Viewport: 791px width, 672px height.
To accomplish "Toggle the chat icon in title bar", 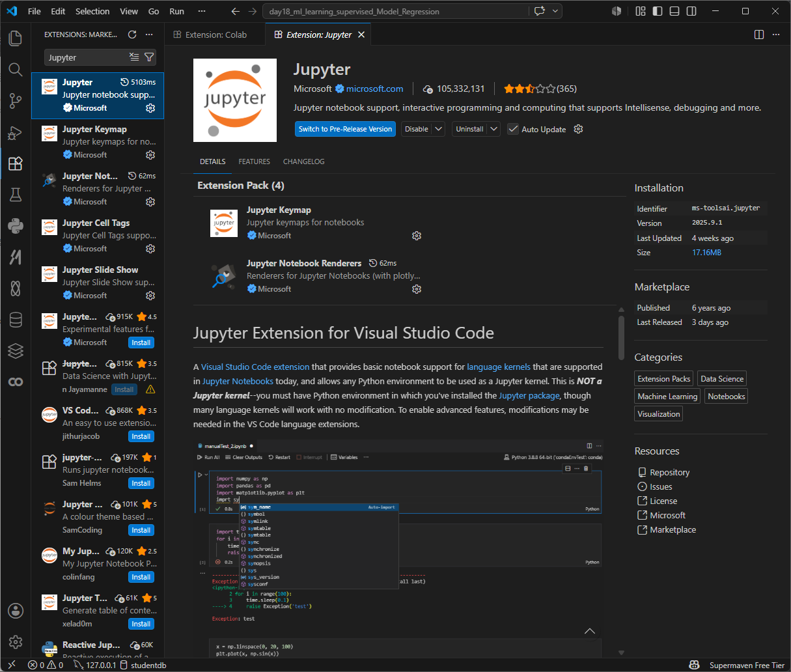I will point(539,11).
